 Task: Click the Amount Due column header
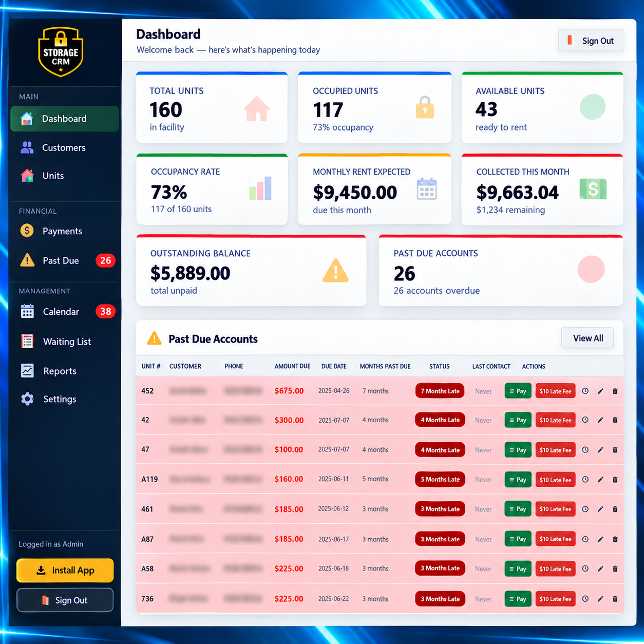pyautogui.click(x=292, y=366)
